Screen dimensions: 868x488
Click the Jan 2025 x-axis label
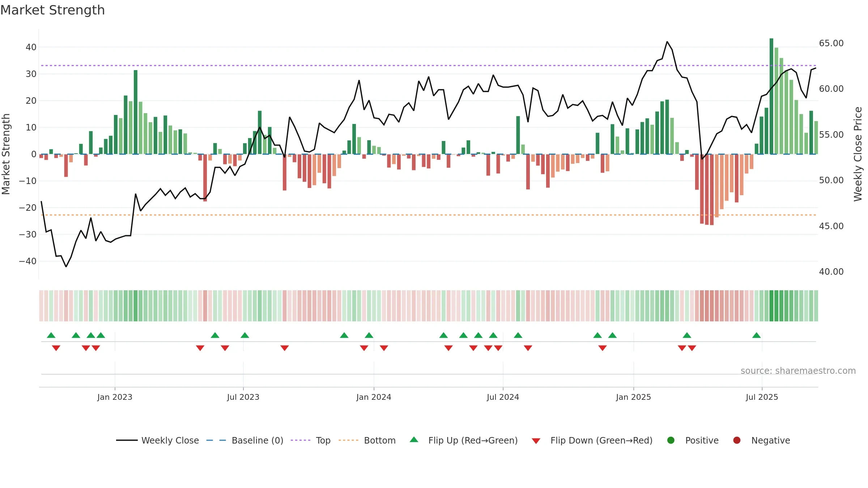click(633, 397)
